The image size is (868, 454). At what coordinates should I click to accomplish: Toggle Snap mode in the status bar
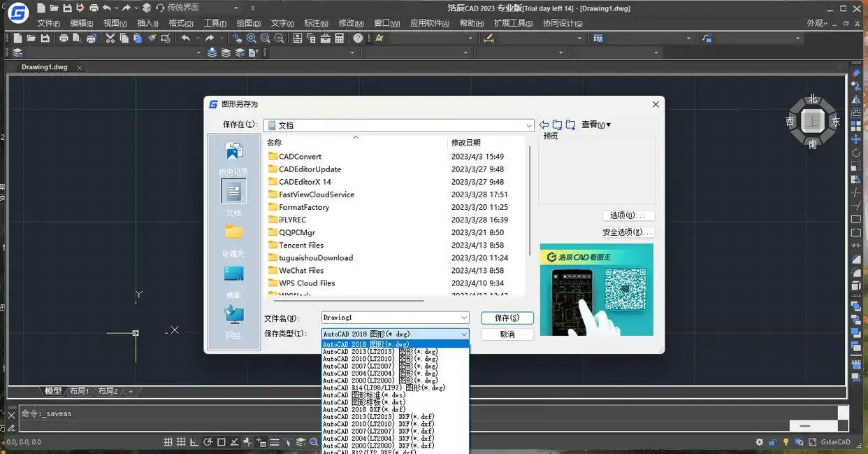[x=168, y=442]
